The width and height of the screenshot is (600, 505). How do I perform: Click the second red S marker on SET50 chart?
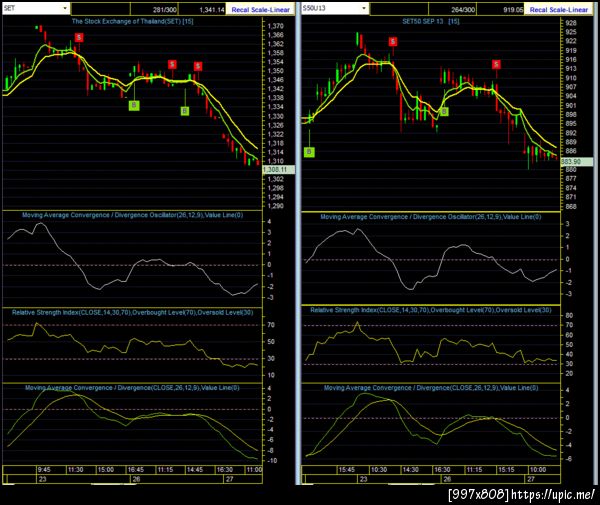pos(496,64)
